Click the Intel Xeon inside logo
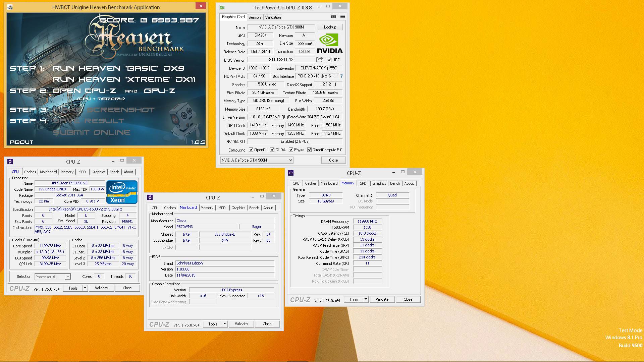 coord(122,192)
